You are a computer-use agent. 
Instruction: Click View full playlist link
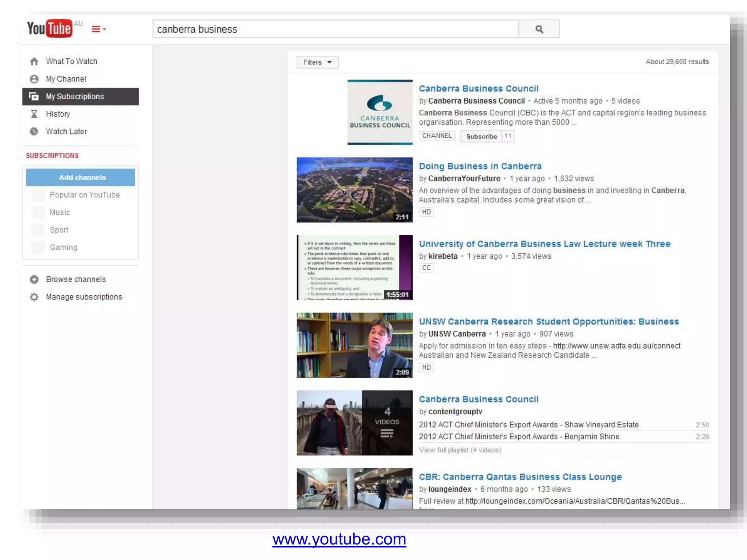click(460, 450)
